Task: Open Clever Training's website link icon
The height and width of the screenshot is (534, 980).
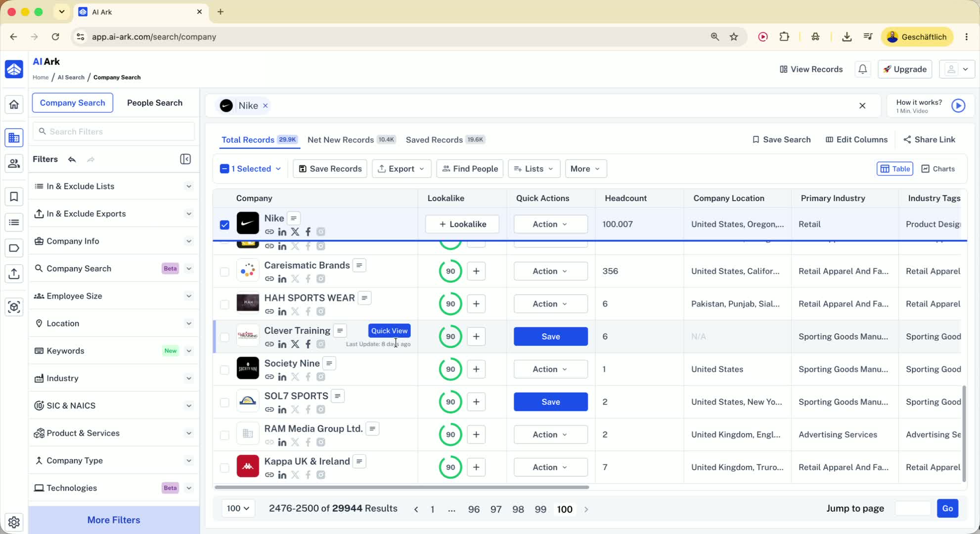Action: [x=269, y=344]
